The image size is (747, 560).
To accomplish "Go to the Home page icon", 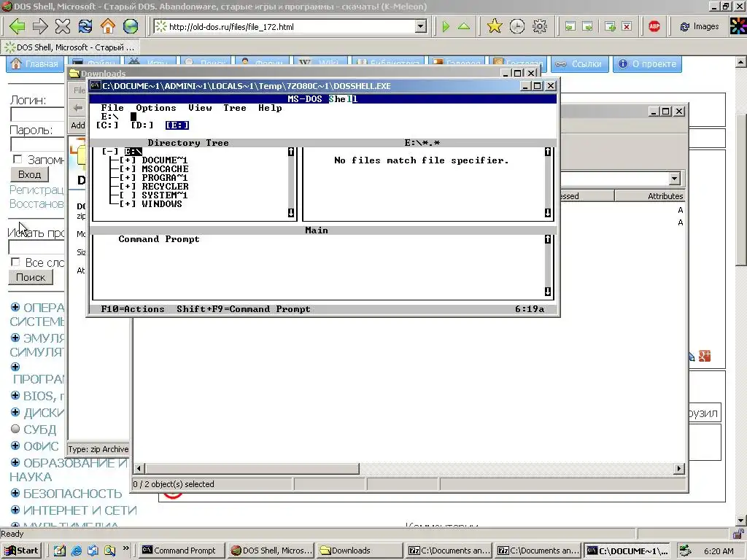I will [108, 26].
